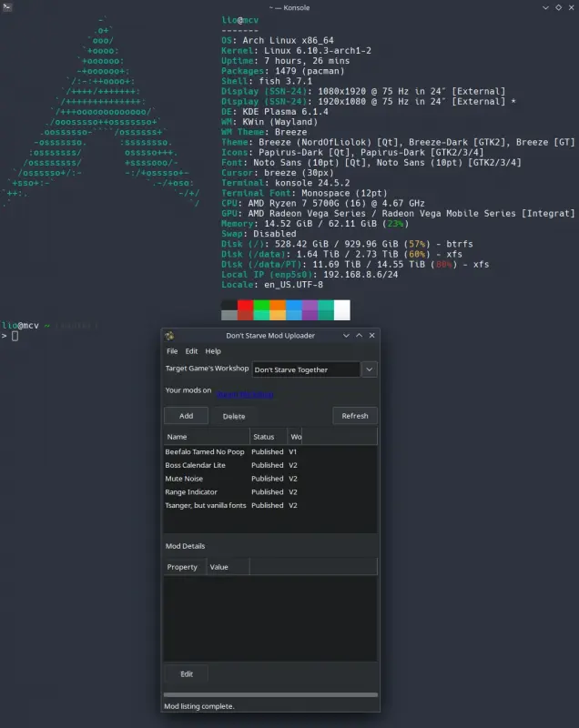The height and width of the screenshot is (728, 579).
Task: Minimize the Don't Starve Mod Uploader window
Action: point(346,336)
